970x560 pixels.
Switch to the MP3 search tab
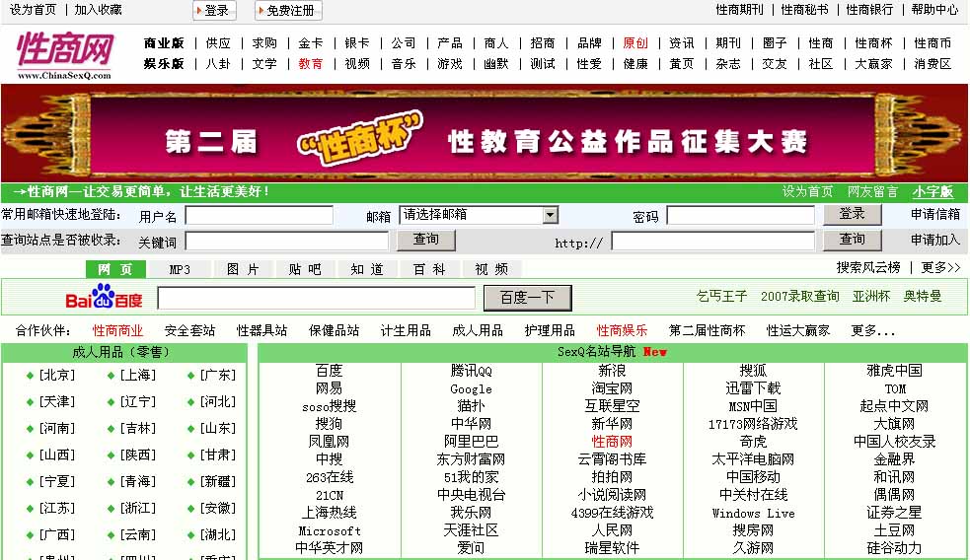(x=180, y=269)
